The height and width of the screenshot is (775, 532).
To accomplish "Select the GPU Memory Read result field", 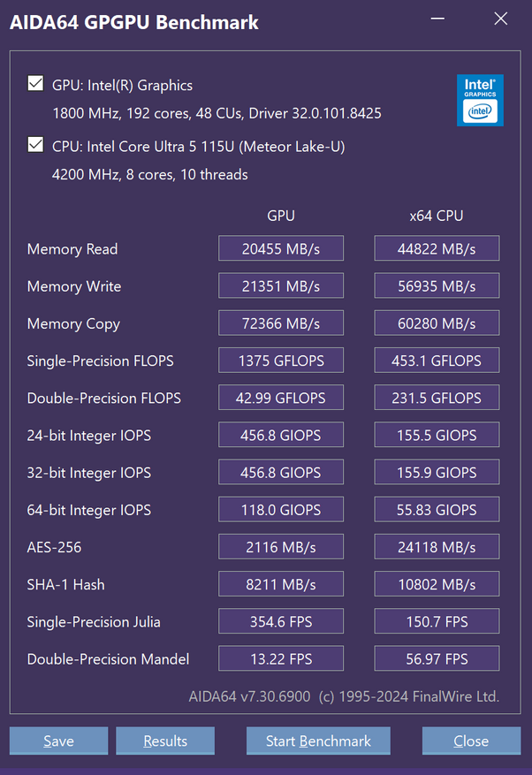I will point(281,248).
